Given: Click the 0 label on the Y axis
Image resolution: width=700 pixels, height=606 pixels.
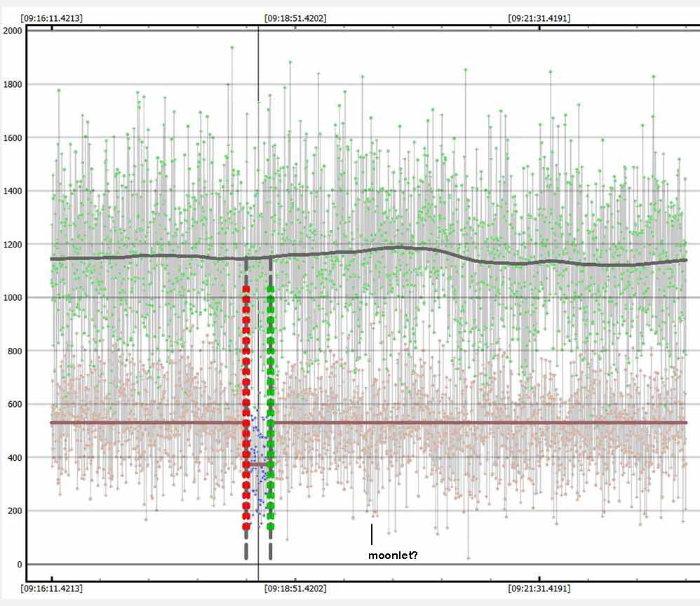Looking at the screenshot, I should coord(19,565).
